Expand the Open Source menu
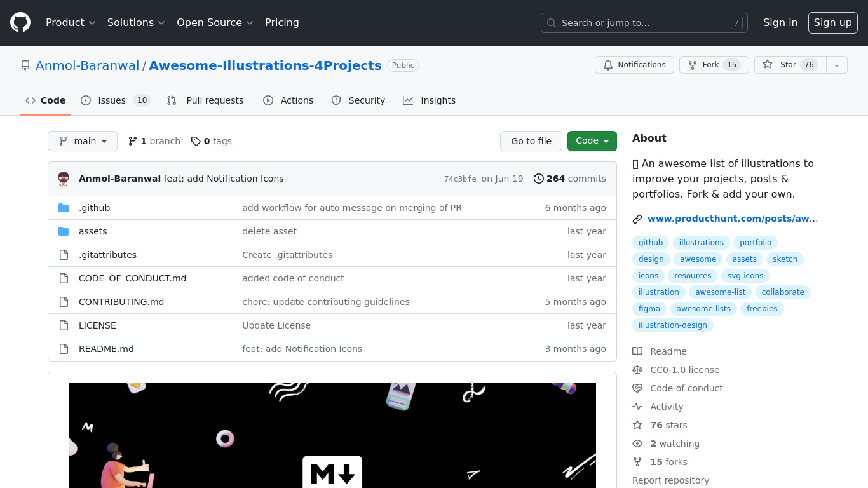868x488 pixels. tap(215, 23)
